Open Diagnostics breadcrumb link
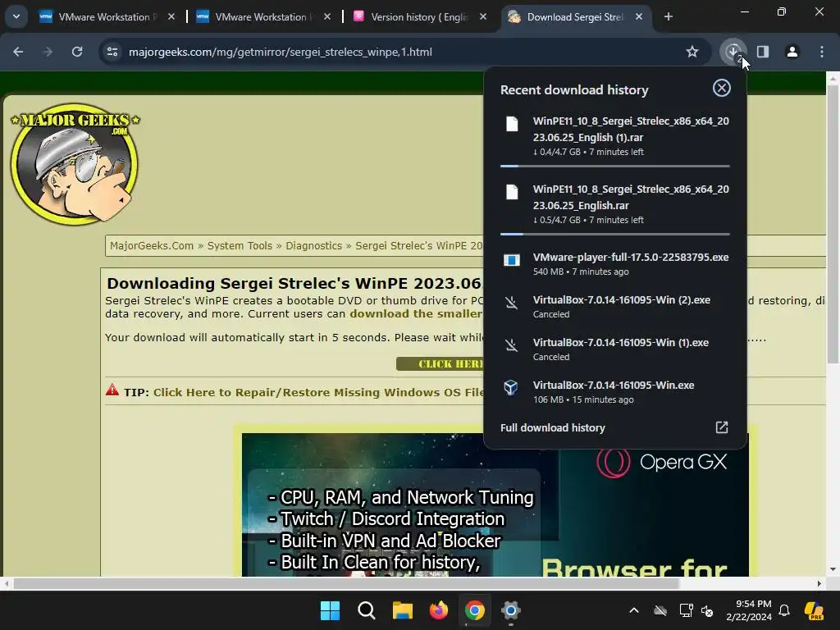This screenshot has height=630, width=840. 313,246
